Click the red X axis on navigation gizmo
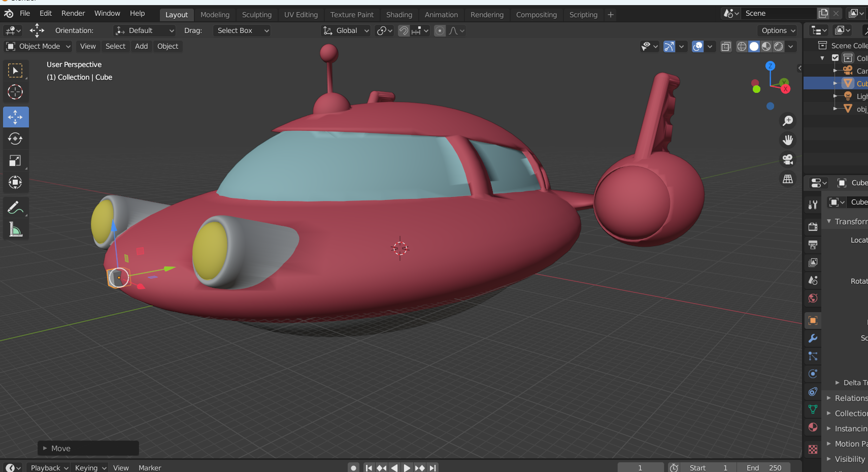Screen dimensions: 868x472 coord(786,89)
